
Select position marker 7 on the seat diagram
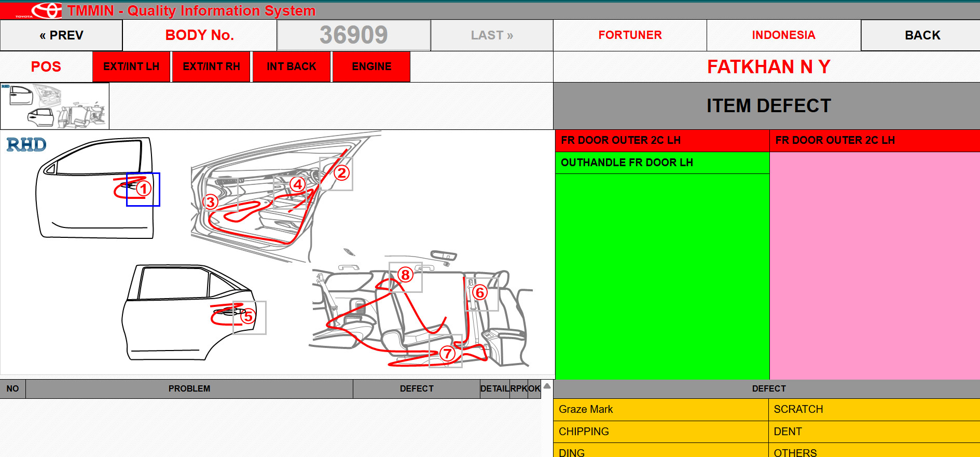(446, 351)
